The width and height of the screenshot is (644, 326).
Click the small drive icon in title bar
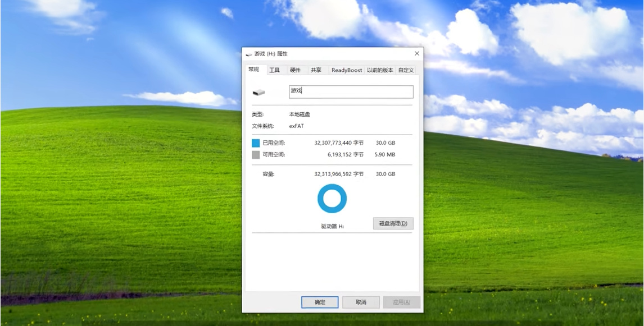(248, 54)
